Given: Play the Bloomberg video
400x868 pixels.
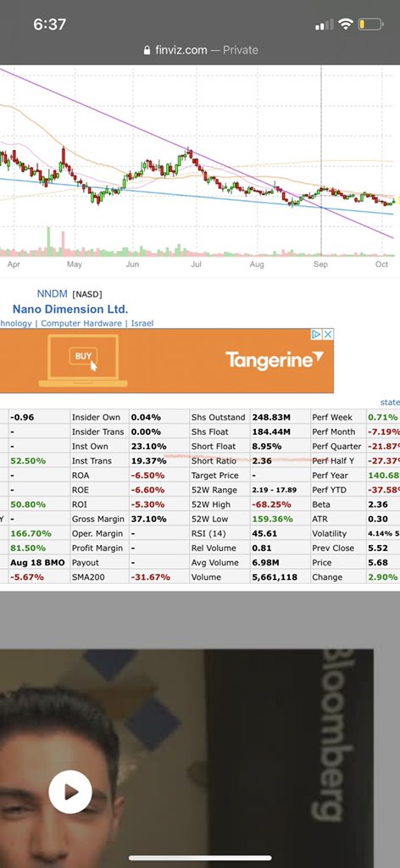Looking at the screenshot, I should pos(70,792).
